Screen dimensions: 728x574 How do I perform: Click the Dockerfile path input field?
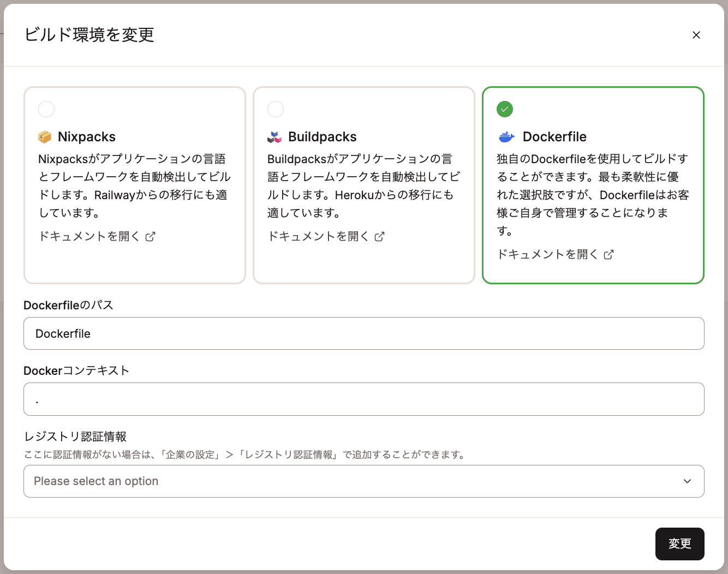tap(363, 333)
